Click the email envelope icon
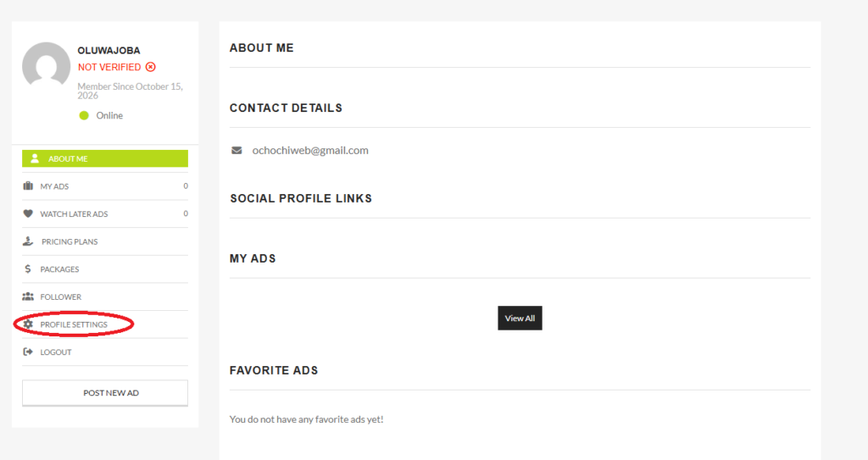This screenshot has height=460, width=868. point(236,151)
